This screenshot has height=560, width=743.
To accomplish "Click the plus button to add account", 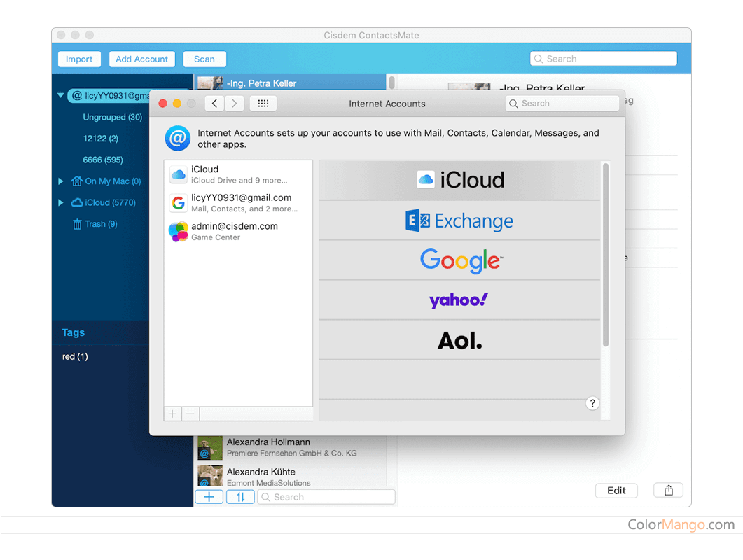I will (172, 414).
